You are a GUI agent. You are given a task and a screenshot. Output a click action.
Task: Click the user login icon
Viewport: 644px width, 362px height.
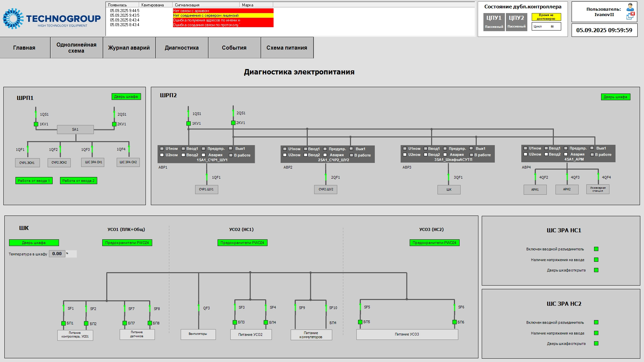(630, 7)
